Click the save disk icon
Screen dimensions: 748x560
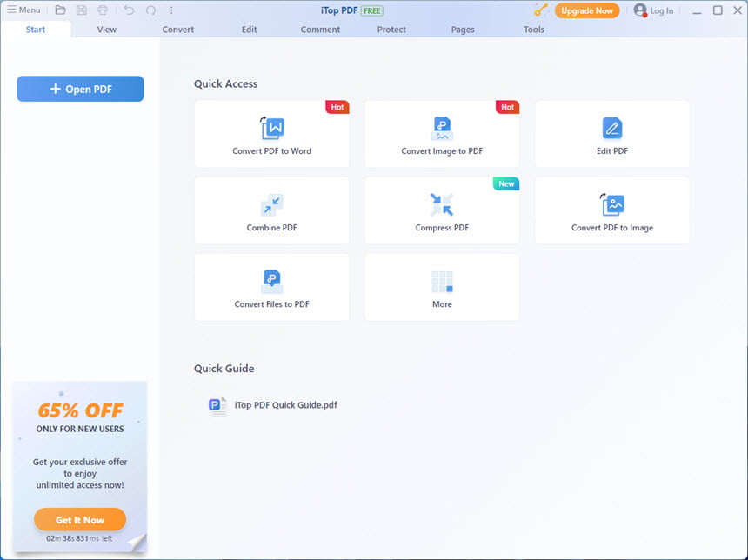pos(82,10)
